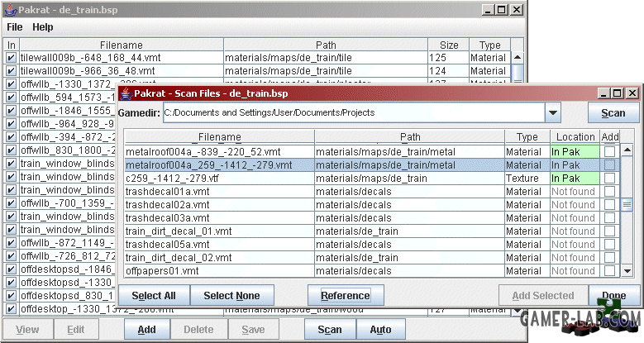Viewport: 644px width, 343px height.
Task: Maximize the Scan Files dialog window
Action: [618, 93]
